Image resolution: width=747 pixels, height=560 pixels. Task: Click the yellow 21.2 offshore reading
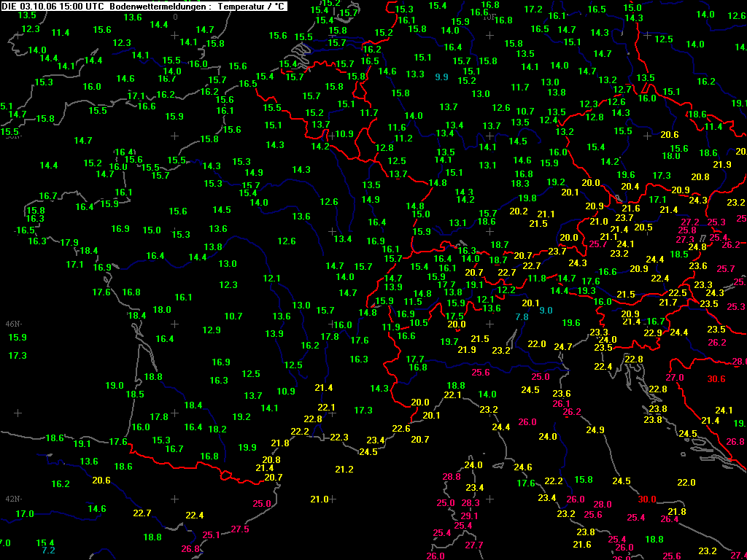344,470
